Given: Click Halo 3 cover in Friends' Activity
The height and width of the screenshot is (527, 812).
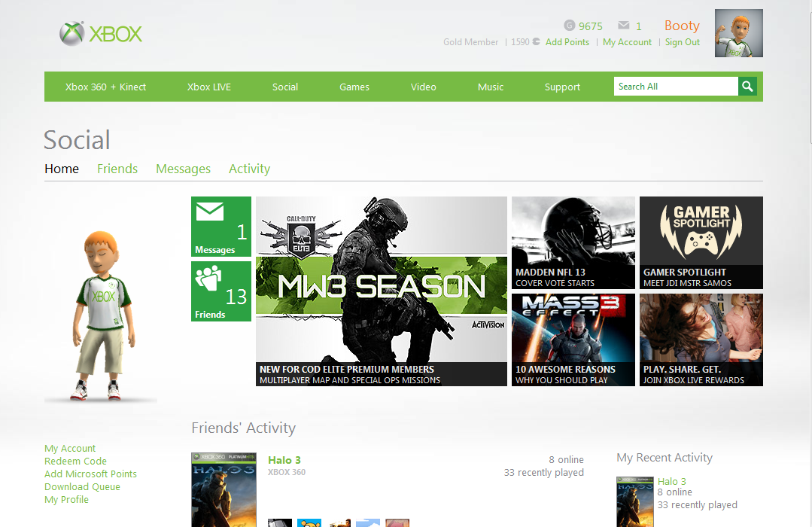Looking at the screenshot, I should point(224,489).
